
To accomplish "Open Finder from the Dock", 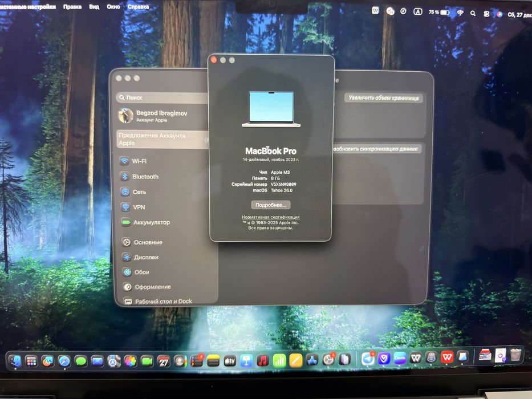I will coord(15,361).
